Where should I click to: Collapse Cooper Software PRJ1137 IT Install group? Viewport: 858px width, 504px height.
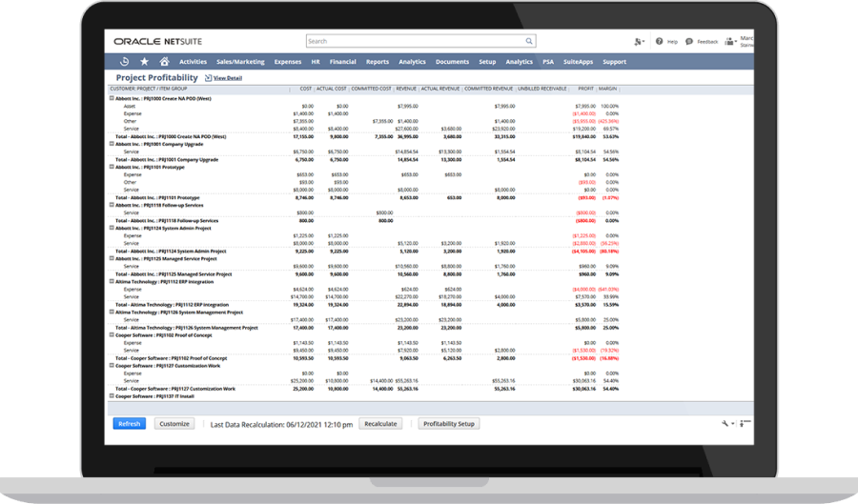[112, 395]
